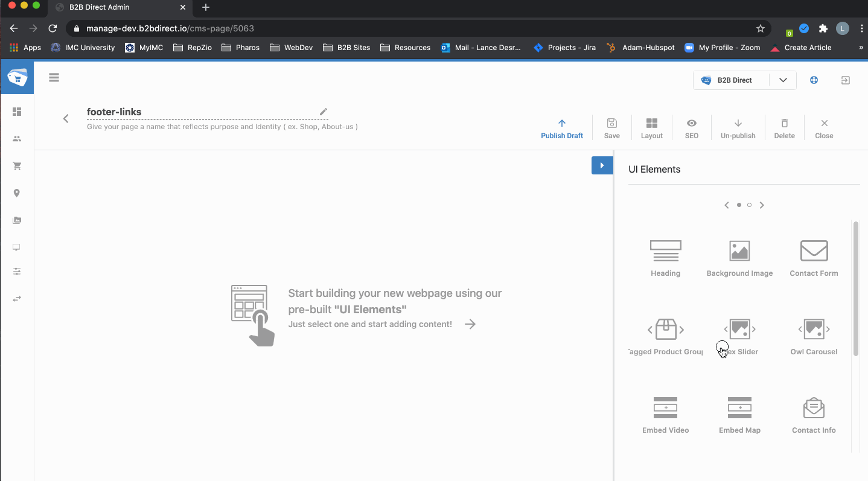This screenshot has width=868, height=481.
Task: Go to next UI Elements page
Action: [762, 205]
